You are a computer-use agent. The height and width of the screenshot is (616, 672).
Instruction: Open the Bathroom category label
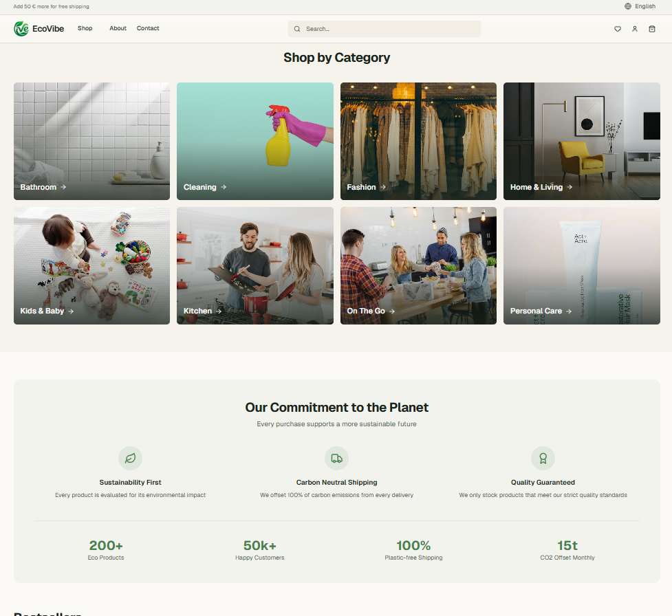[38, 187]
